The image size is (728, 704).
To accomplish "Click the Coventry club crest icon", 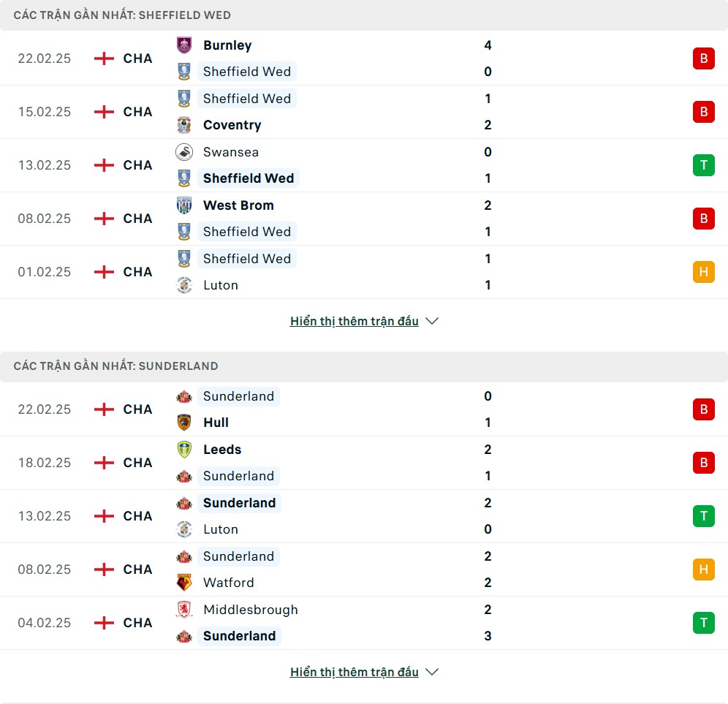I will click(184, 125).
